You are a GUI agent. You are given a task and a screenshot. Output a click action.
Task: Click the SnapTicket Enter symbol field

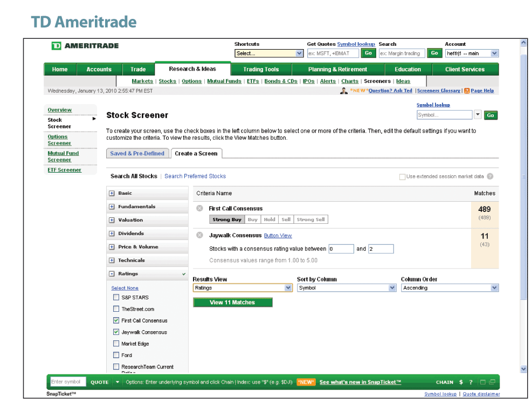[x=68, y=382]
